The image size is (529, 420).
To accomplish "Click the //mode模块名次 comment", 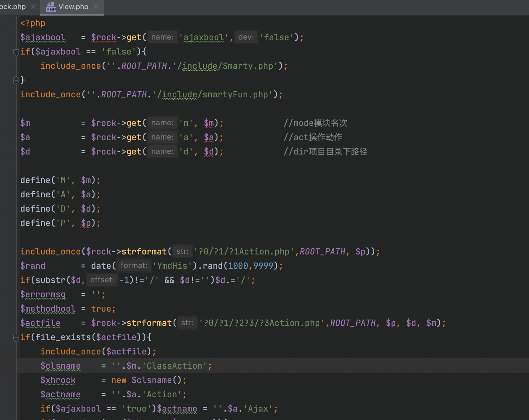I will pos(315,123).
